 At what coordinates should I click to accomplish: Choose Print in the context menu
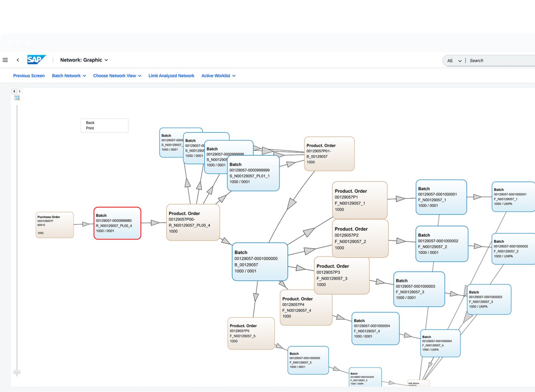[90, 128]
